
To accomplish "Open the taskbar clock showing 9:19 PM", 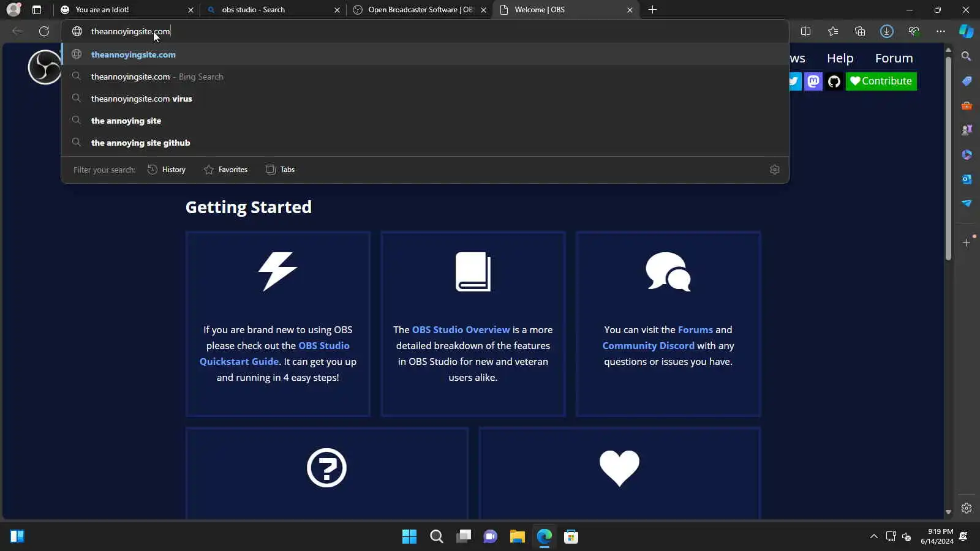I will [x=937, y=536].
